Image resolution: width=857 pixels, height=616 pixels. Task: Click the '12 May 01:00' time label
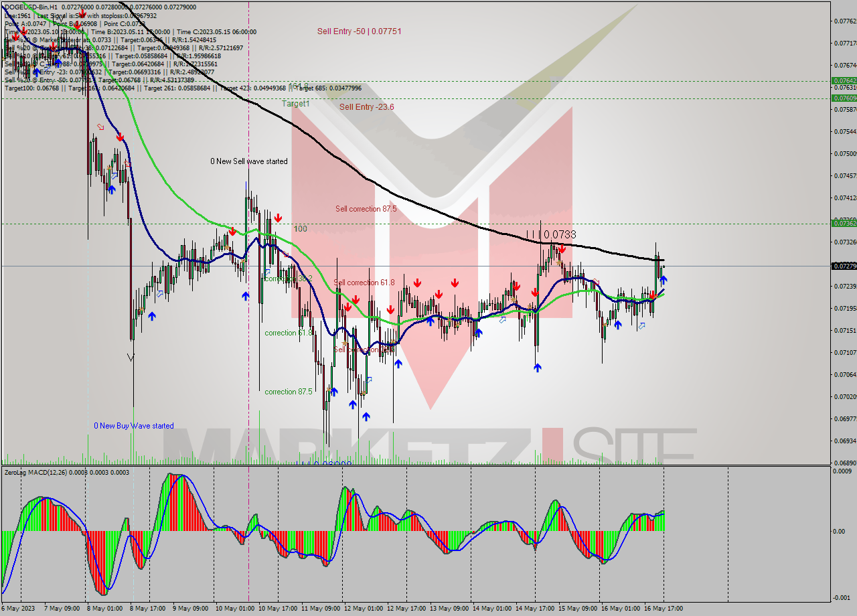click(x=364, y=609)
